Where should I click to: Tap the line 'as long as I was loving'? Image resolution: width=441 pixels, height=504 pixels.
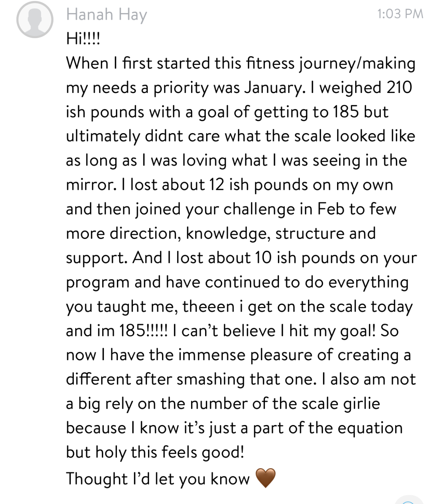point(237,161)
